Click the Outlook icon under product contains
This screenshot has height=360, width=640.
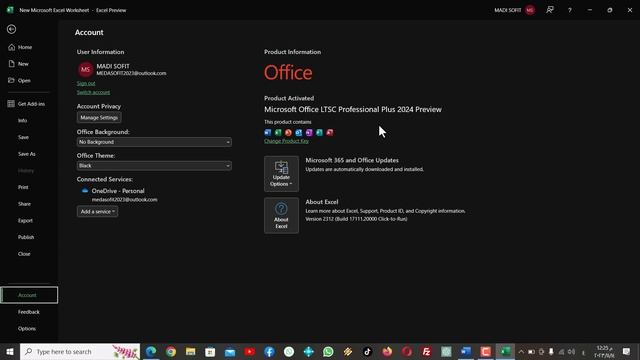coord(299,132)
